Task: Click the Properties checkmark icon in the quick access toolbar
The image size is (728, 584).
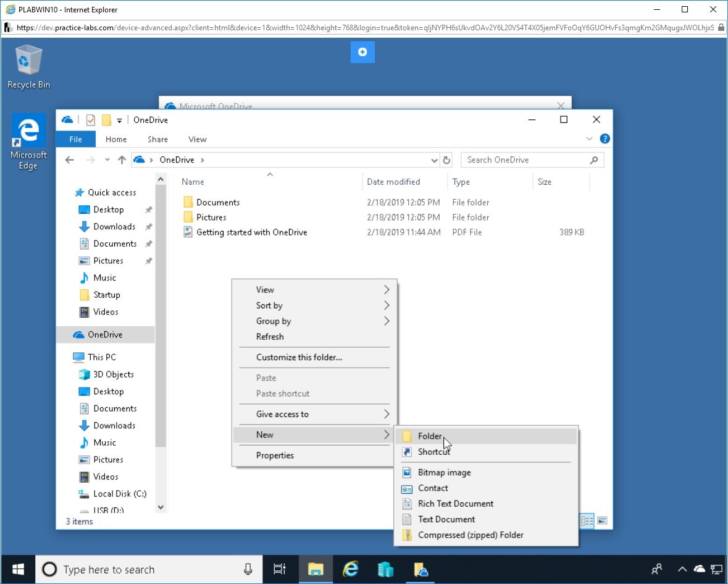Action: [91, 121]
